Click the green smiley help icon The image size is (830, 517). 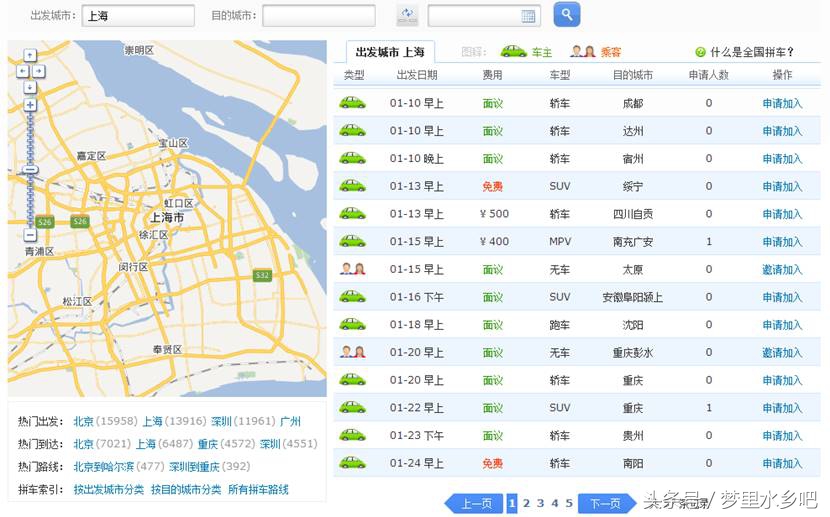click(700, 52)
